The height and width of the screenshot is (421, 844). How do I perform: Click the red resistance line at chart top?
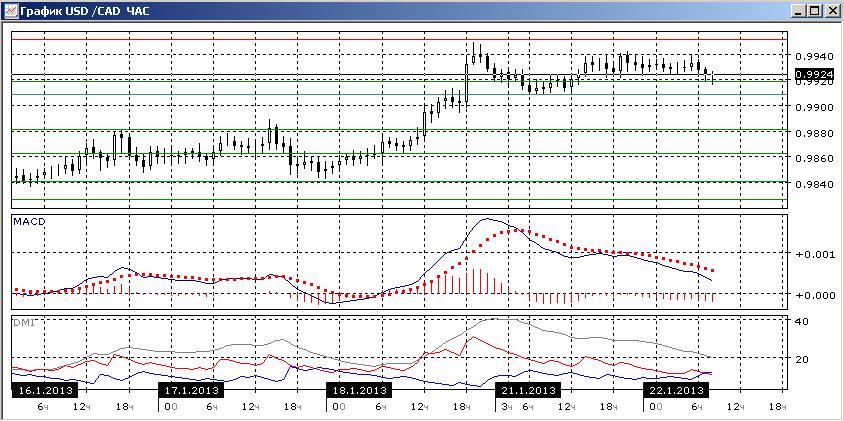click(399, 39)
